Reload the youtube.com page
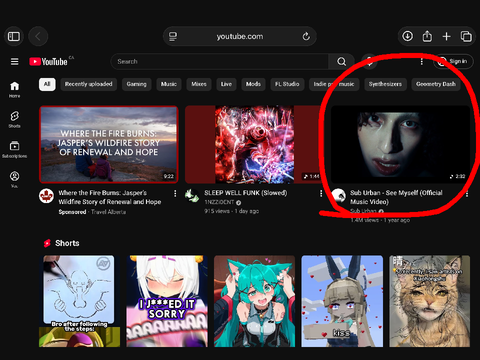 [306, 36]
